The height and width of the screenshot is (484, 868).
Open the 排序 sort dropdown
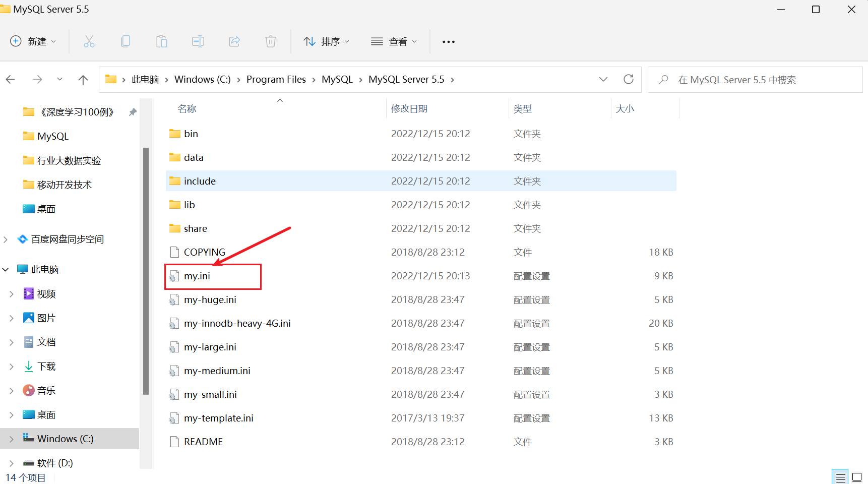[x=326, y=41]
